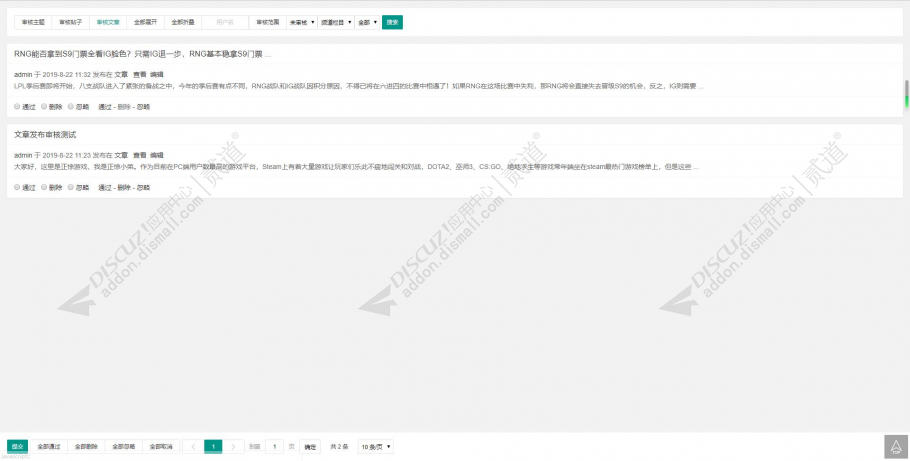The image size is (910, 461).
Task: Click the 全部通过 button
Action: coord(49,446)
